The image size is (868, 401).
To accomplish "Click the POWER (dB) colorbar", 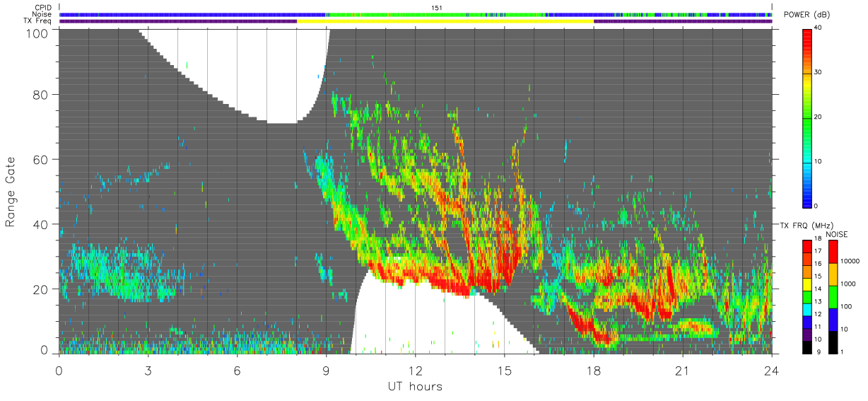I will (x=807, y=117).
